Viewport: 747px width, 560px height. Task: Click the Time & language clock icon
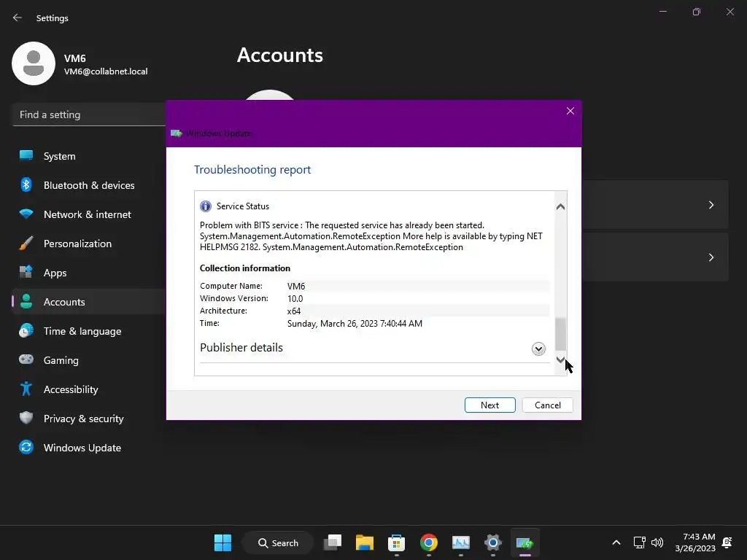point(26,330)
